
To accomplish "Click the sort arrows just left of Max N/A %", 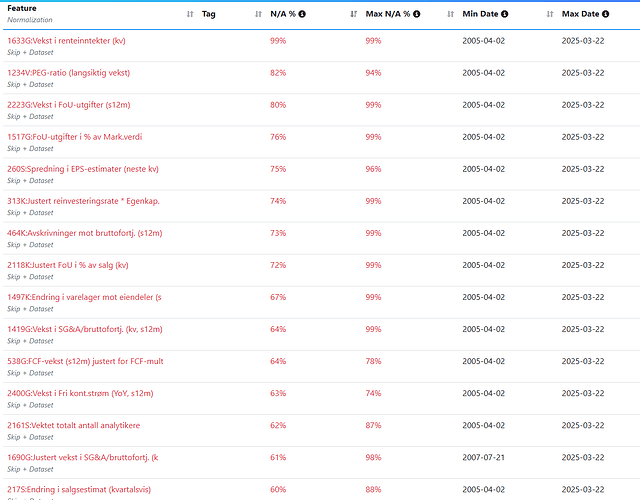I will [x=354, y=14].
